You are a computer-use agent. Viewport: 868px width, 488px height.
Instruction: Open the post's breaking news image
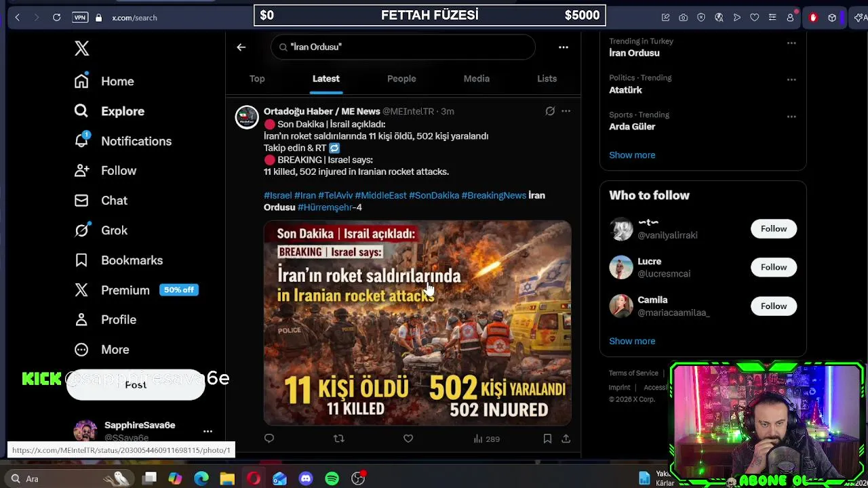point(417,323)
